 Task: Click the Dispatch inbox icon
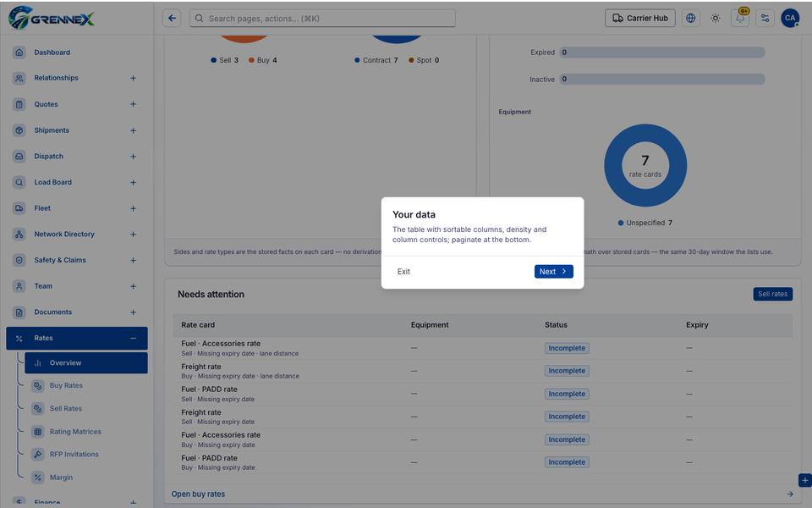point(19,156)
